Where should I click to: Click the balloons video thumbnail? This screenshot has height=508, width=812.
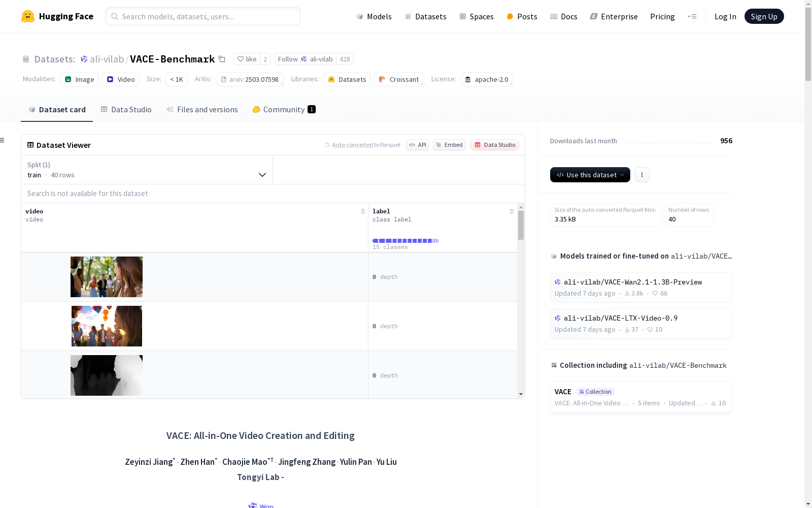107,326
